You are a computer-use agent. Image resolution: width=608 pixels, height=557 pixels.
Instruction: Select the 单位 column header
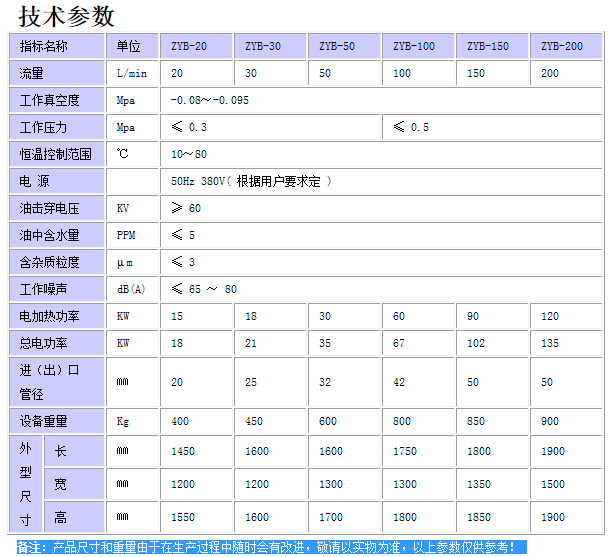pyautogui.click(x=129, y=47)
